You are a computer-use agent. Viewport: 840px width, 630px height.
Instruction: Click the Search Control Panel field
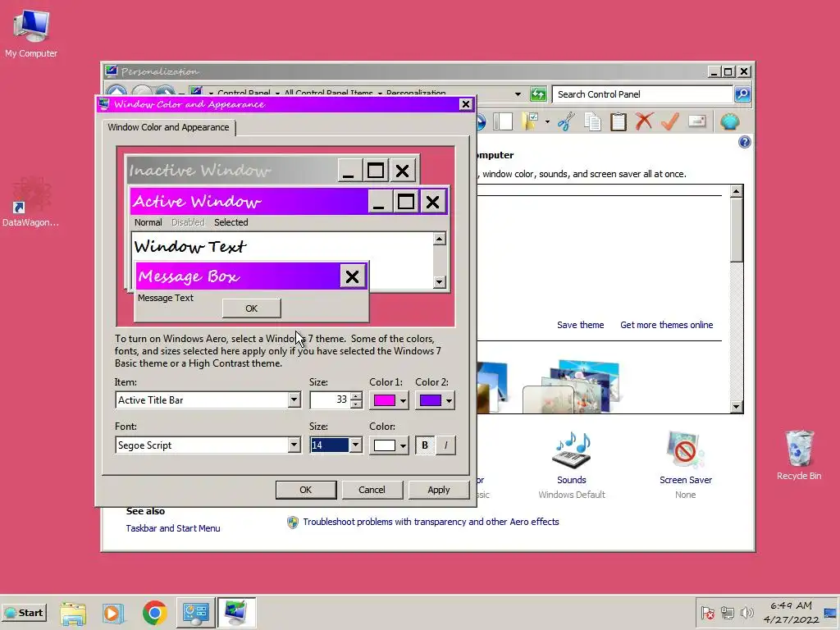point(642,94)
